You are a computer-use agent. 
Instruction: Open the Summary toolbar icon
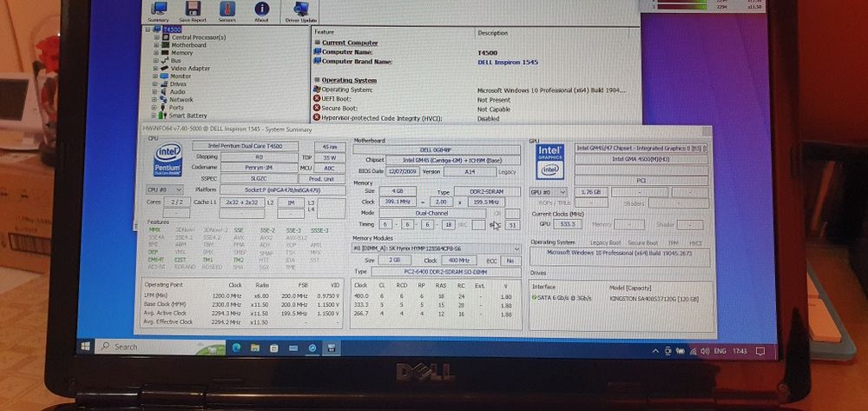pos(160,10)
